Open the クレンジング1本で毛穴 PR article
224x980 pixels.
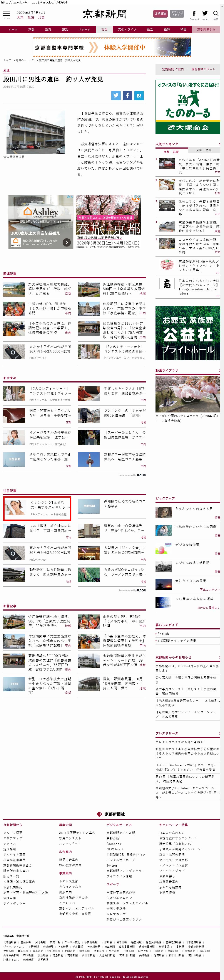point(37,508)
